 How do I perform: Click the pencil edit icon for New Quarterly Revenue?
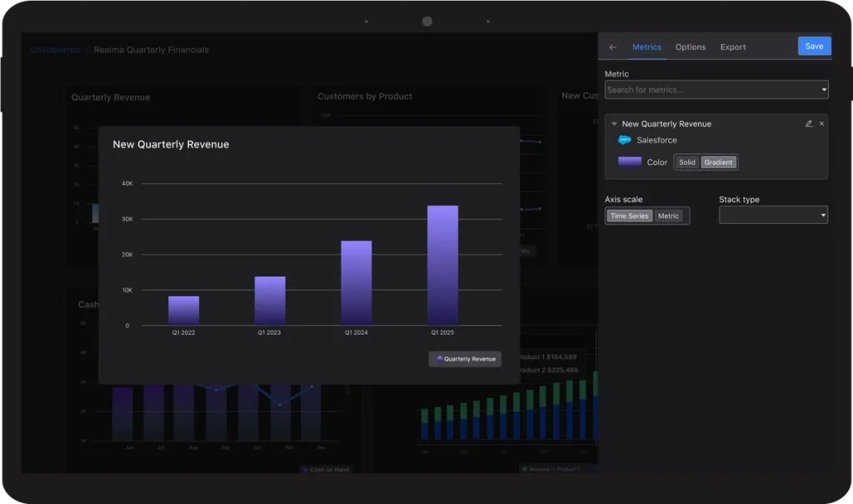pos(809,123)
